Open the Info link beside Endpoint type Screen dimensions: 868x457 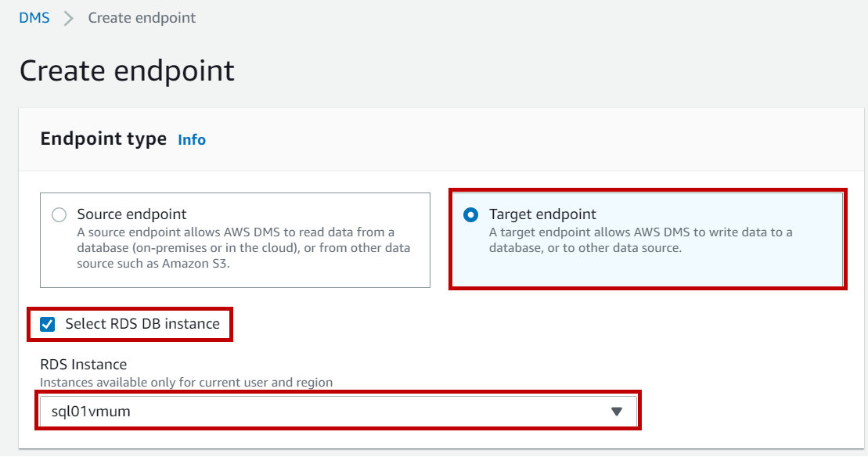[192, 140]
